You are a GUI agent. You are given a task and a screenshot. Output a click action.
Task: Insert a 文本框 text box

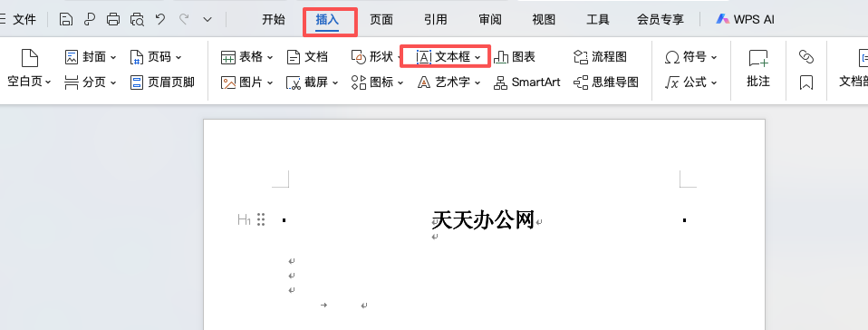point(443,57)
